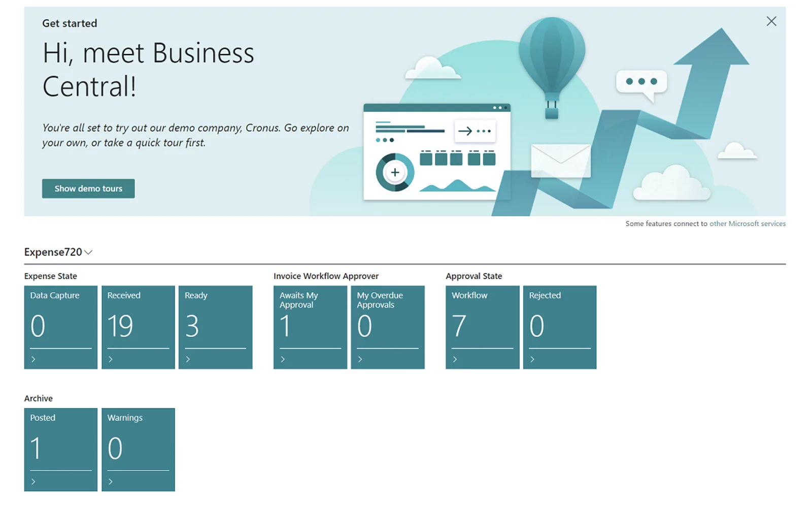
Task: Open other Microsoft services link
Action: [747, 224]
